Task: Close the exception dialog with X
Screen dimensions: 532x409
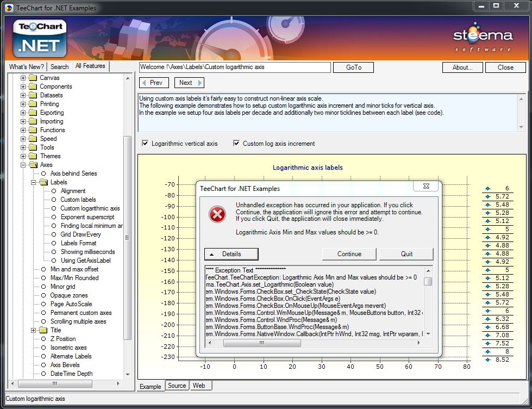Action: (426, 186)
